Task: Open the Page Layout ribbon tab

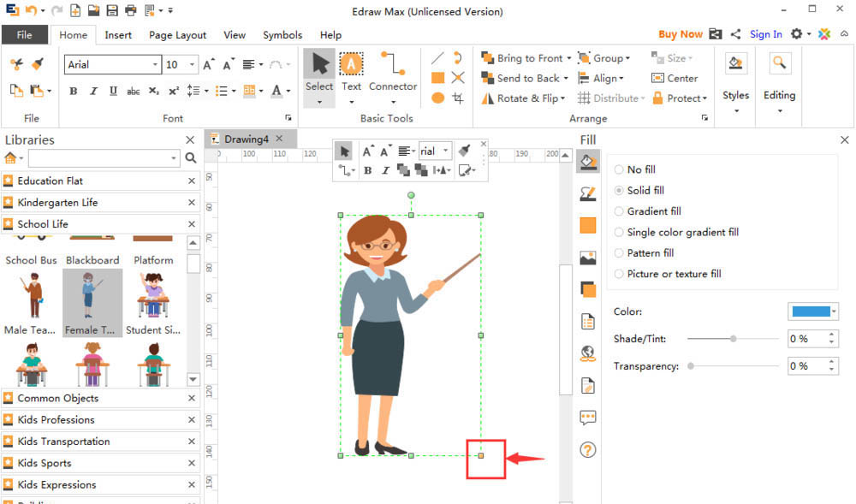Action: click(x=177, y=35)
